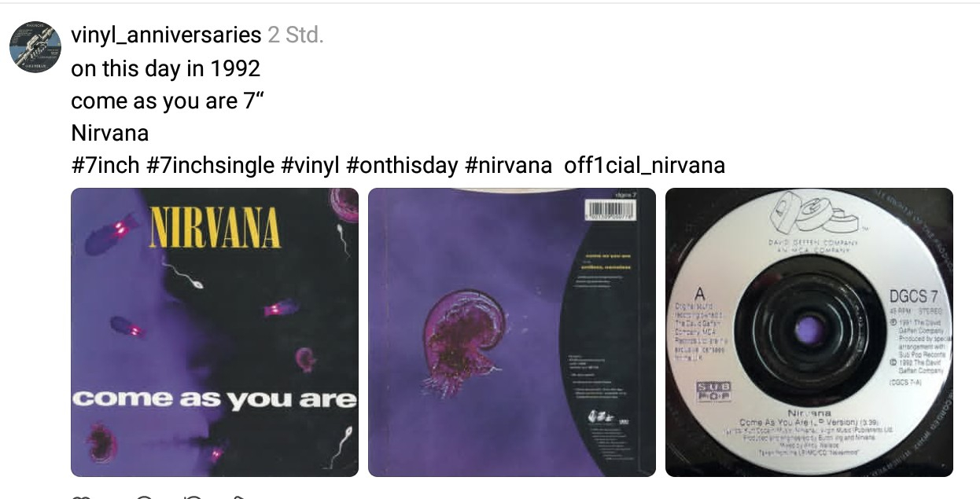
Task: Open the post's 2 Std. timestamp
Action: (x=296, y=35)
